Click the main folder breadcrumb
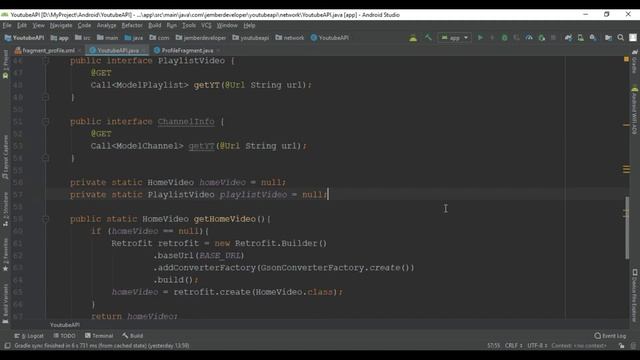The width and height of the screenshot is (640, 360). click(x=107, y=38)
